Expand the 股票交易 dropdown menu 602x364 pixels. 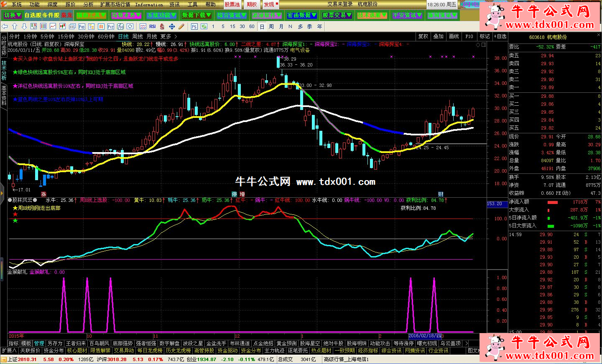pyautogui.click(x=337, y=15)
